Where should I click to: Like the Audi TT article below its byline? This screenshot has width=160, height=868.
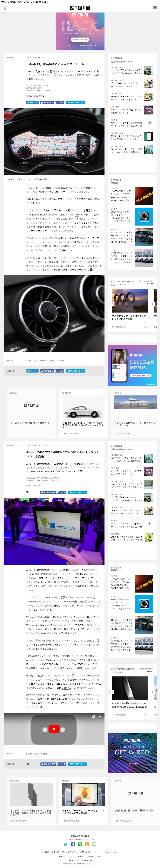click(x=47, y=102)
